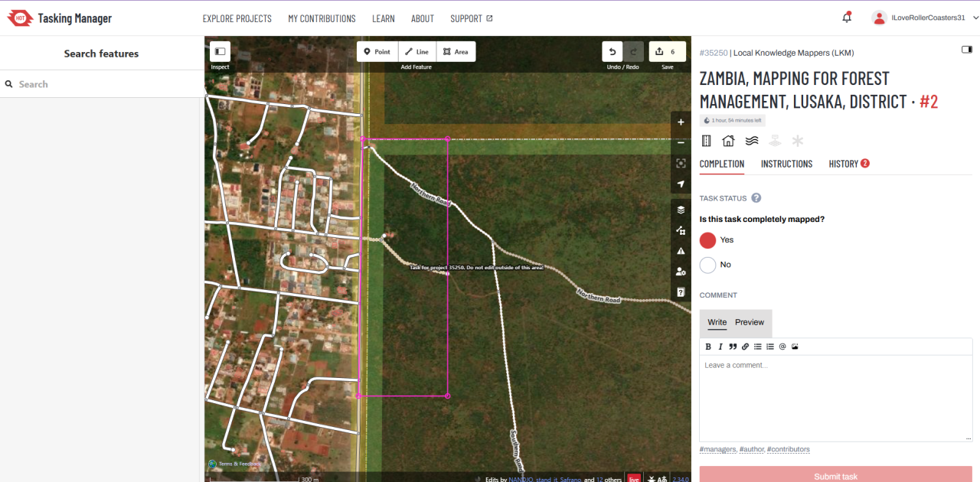Switch to the Instructions tab

786,164
